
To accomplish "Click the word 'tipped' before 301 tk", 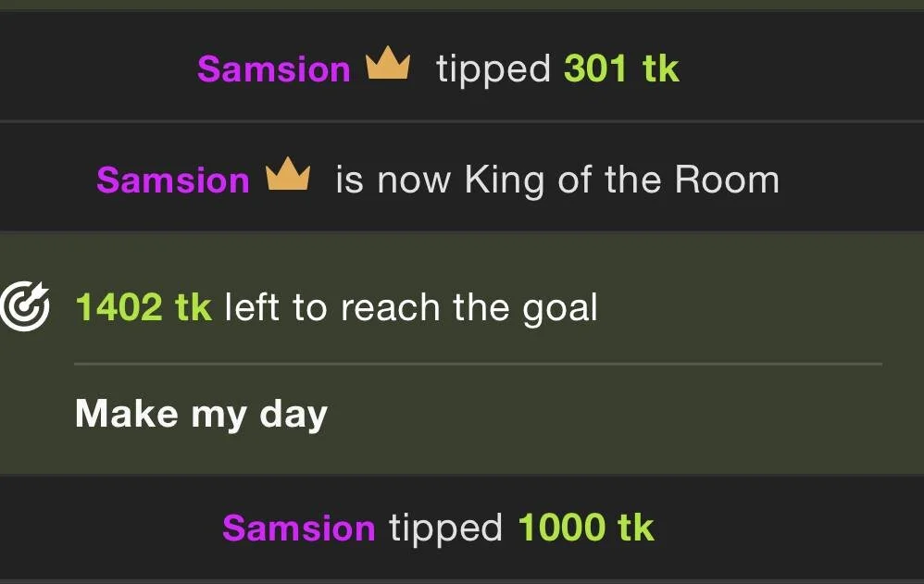I will [493, 70].
